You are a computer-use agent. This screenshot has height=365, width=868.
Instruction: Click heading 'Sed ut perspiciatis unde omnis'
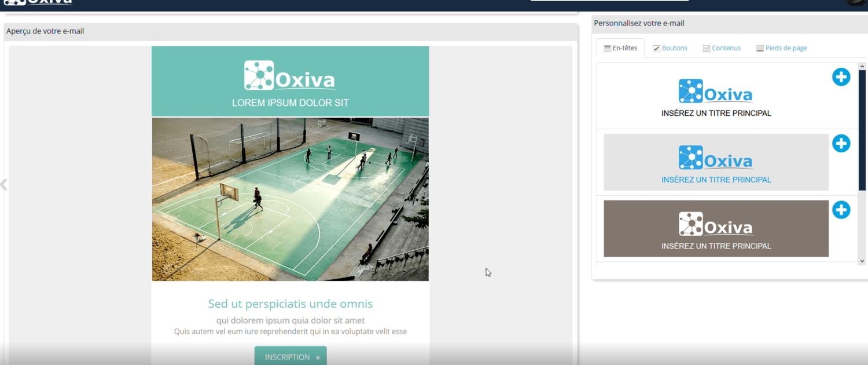(x=290, y=304)
